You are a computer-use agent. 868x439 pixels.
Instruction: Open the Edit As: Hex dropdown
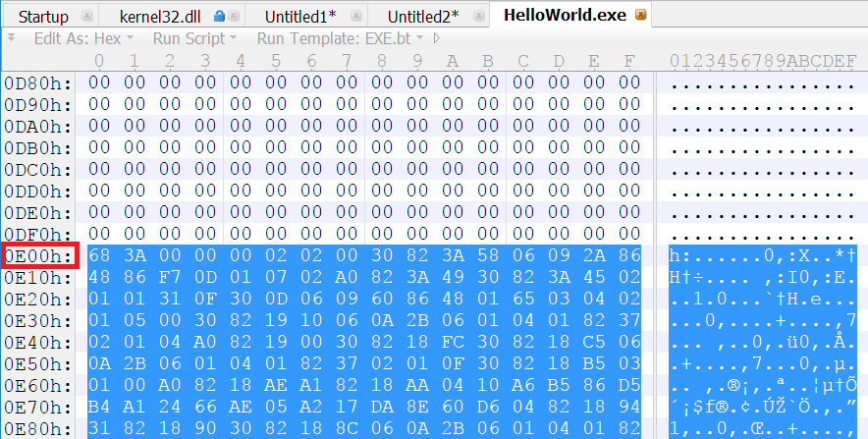[x=83, y=38]
